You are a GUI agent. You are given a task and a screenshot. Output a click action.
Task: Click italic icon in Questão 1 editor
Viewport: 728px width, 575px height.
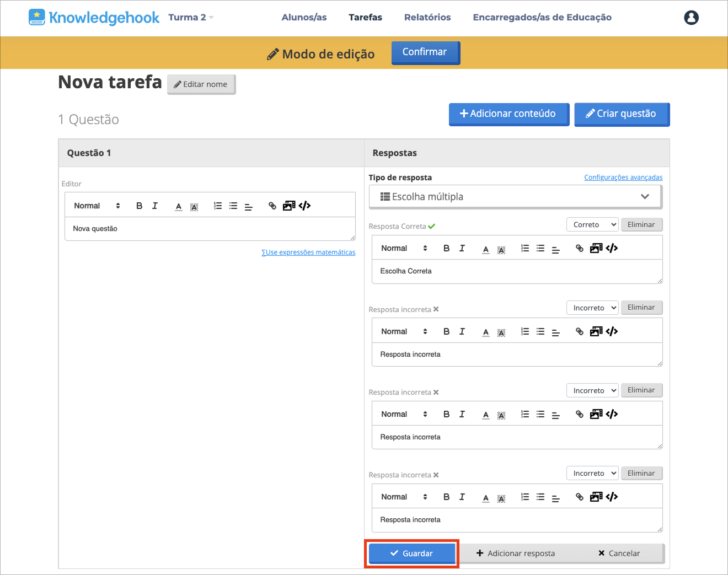[x=155, y=206]
